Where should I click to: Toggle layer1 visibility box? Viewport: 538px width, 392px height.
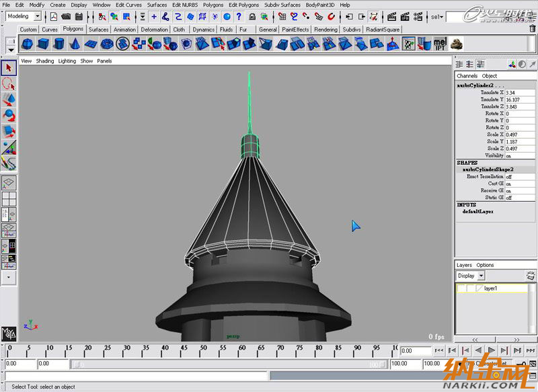pos(462,288)
